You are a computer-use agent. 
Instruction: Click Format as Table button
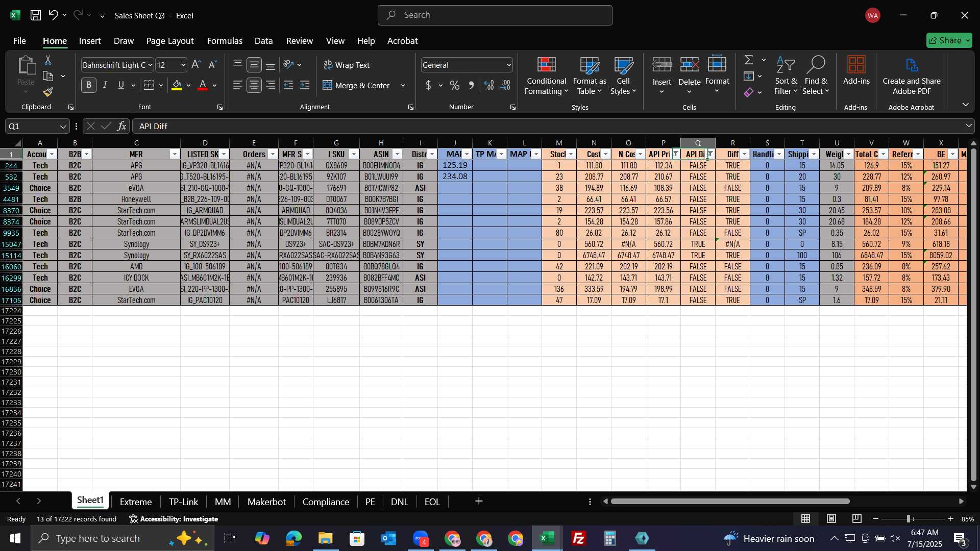pyautogui.click(x=590, y=76)
